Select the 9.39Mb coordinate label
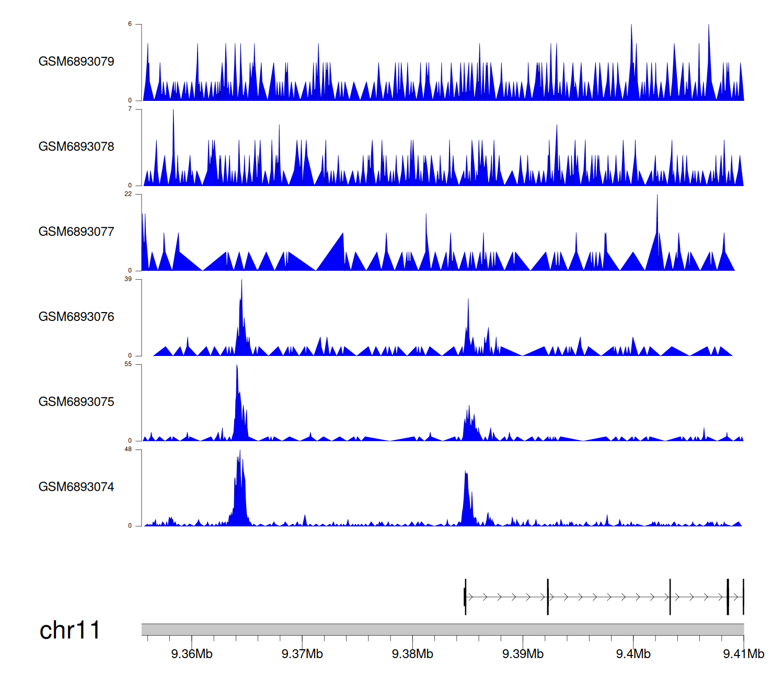 pos(523,654)
